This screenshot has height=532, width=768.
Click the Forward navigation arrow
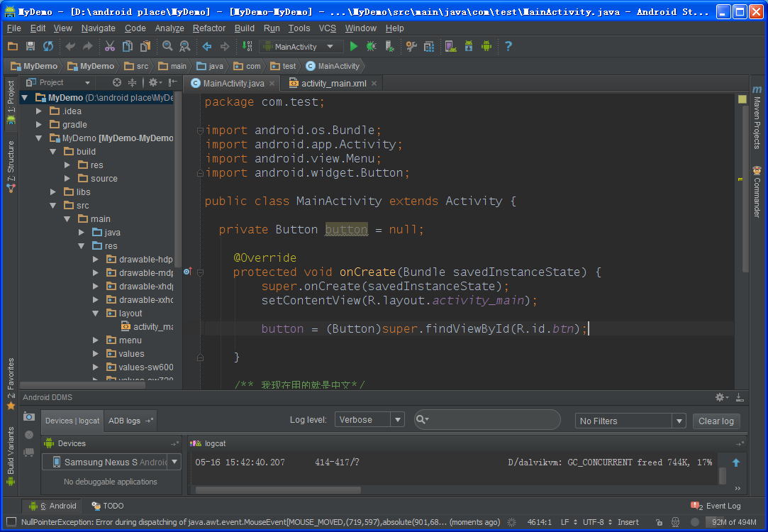(225, 47)
